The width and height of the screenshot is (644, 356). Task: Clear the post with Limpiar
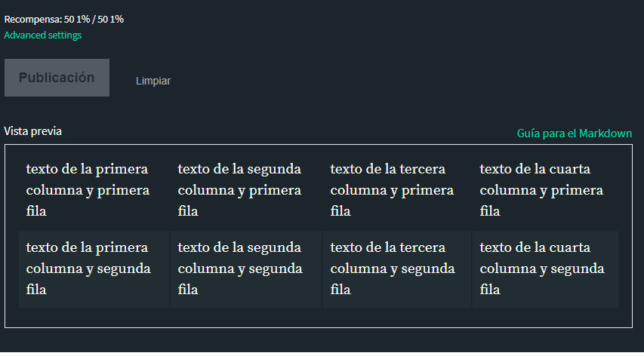tap(153, 81)
